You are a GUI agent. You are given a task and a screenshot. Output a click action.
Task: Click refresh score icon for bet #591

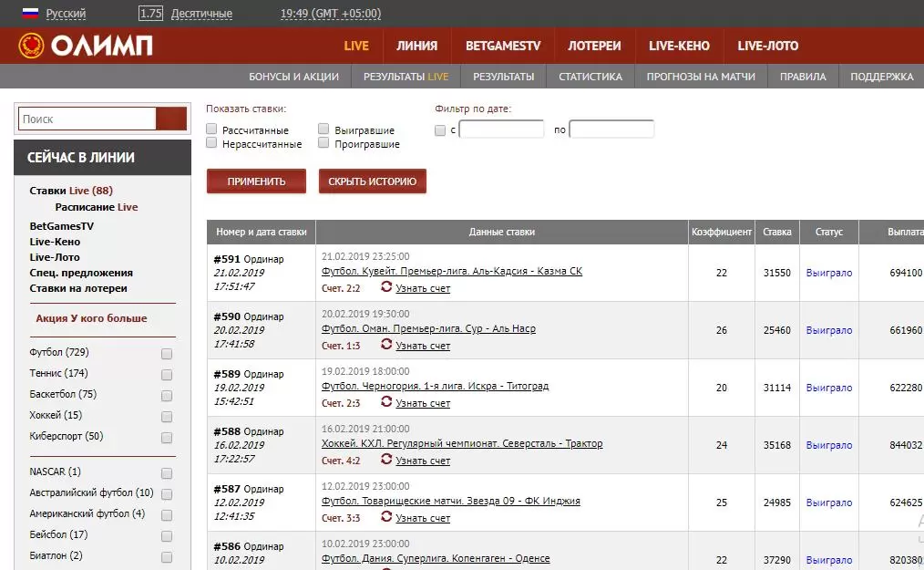click(386, 287)
